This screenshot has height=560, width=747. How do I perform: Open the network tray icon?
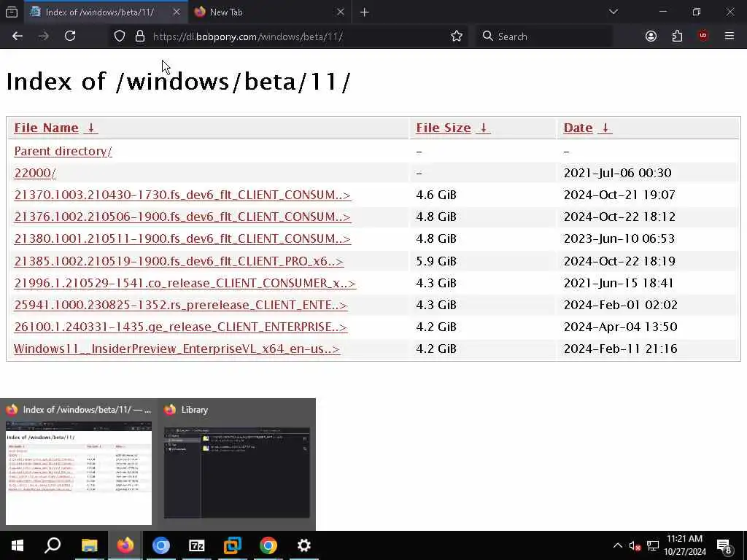tap(653, 545)
